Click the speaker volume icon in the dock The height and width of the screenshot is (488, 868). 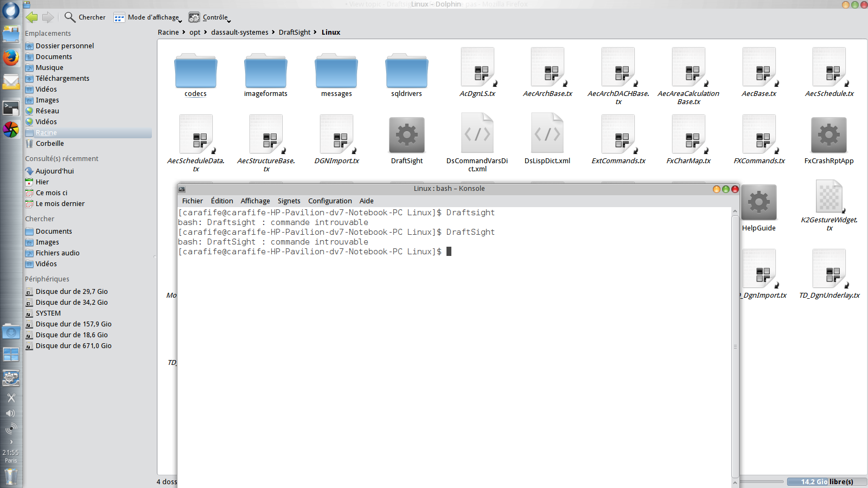(x=11, y=413)
